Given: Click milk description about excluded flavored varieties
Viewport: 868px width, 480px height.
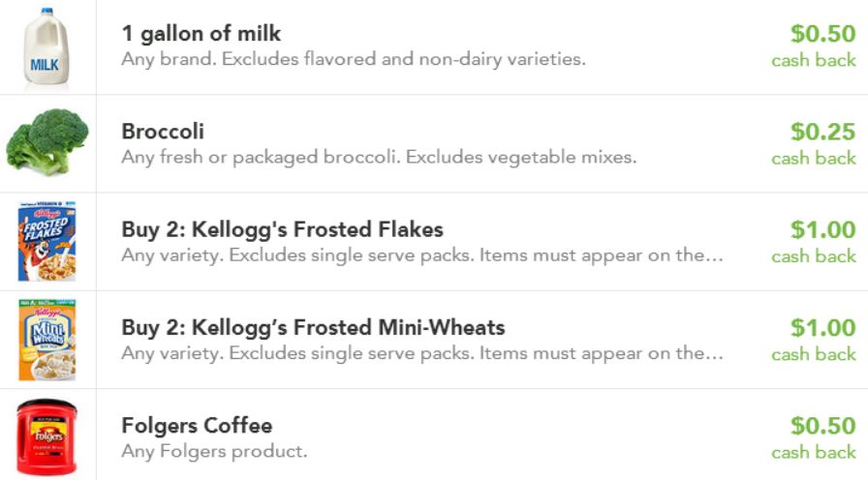Looking at the screenshot, I should (353, 60).
